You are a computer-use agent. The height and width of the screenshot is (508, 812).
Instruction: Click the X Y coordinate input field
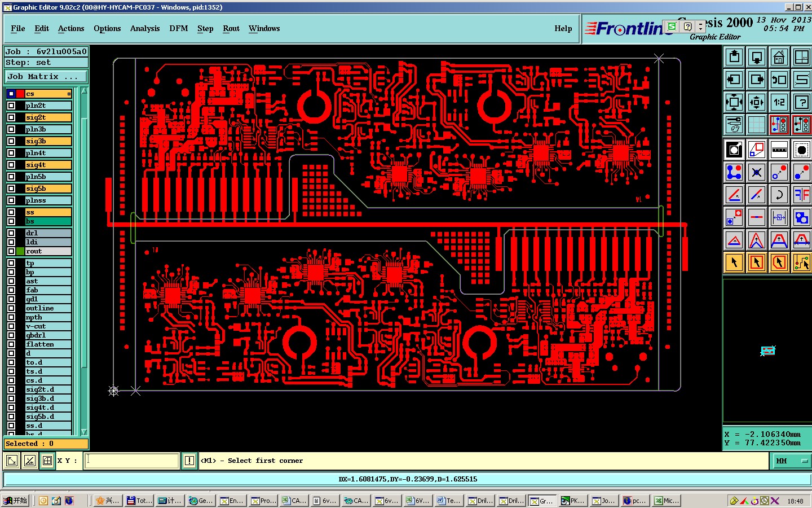tap(132, 461)
